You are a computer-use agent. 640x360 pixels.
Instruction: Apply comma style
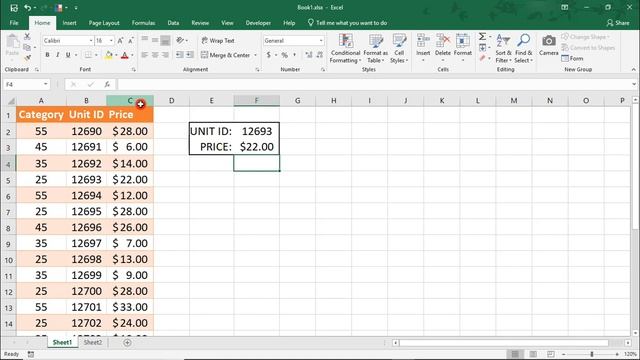[x=294, y=55]
